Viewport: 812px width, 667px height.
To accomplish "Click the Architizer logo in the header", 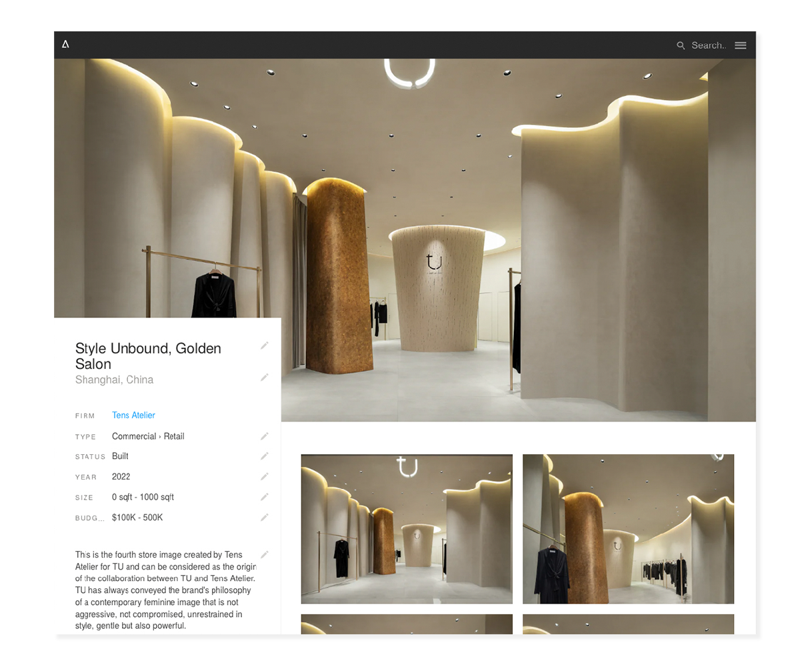I will pyautogui.click(x=65, y=44).
